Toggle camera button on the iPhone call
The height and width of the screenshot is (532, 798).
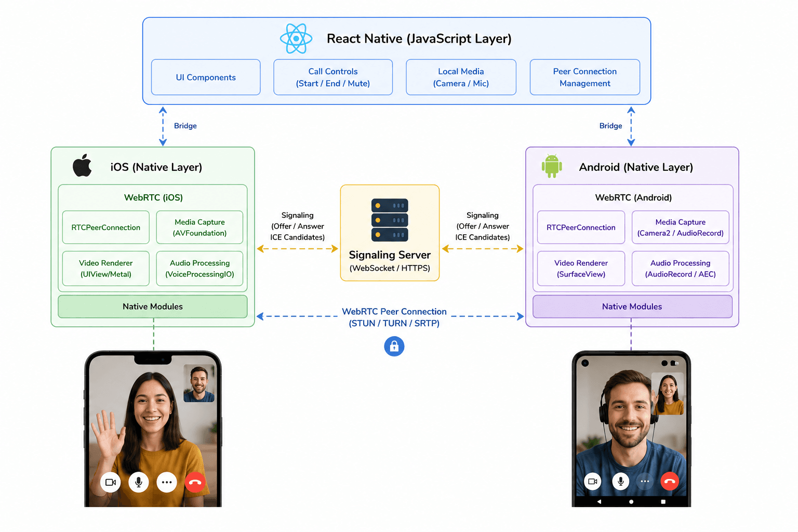pos(111,482)
